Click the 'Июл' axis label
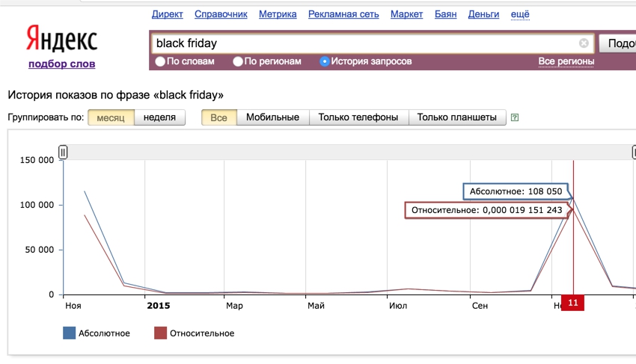Viewport: 636px width, 364px height. 398,306
